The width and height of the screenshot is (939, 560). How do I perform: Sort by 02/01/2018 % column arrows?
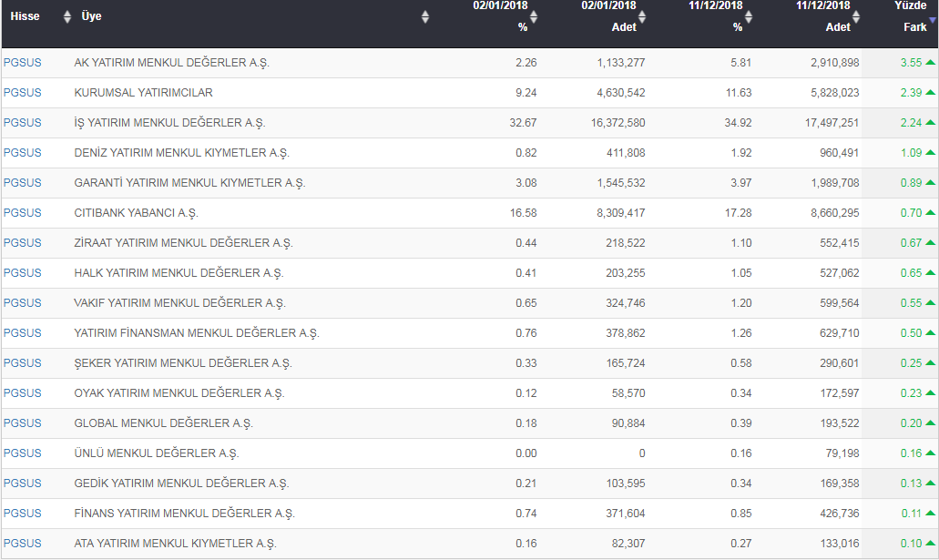[x=534, y=16]
